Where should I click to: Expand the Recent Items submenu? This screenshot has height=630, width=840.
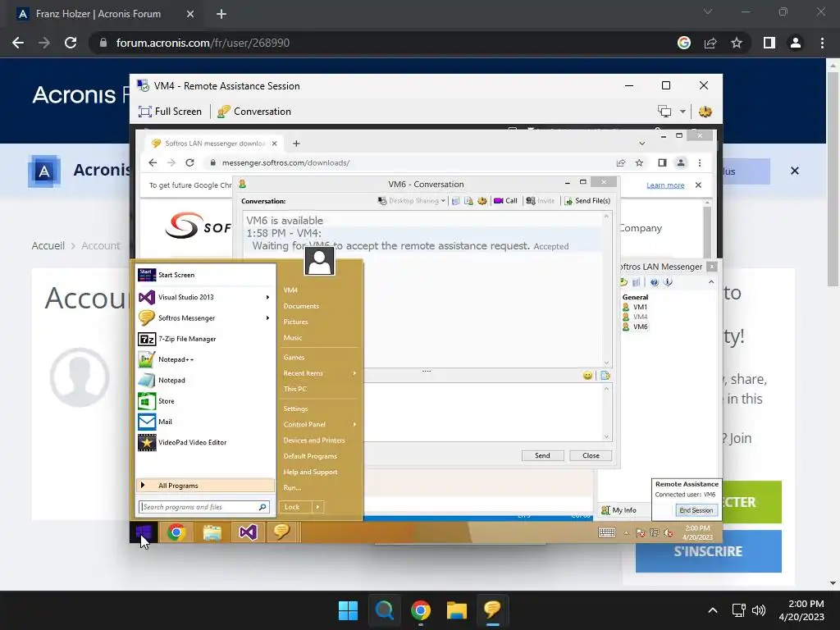coord(319,373)
